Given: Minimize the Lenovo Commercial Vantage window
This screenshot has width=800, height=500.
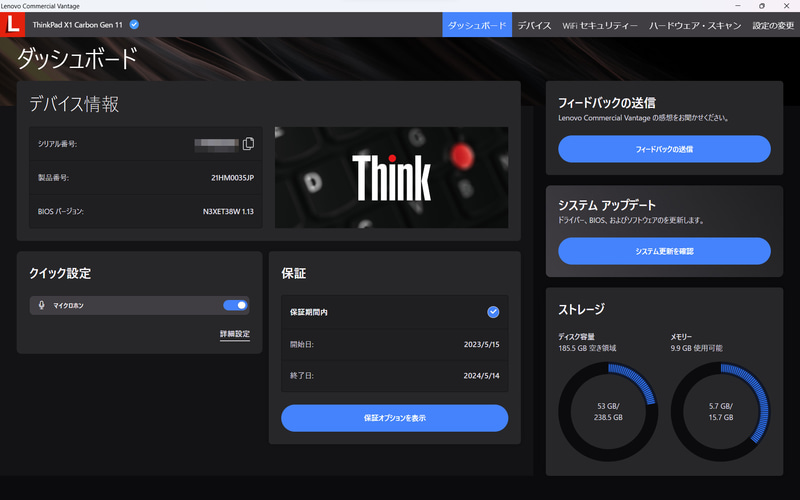Looking at the screenshot, I should (x=738, y=6).
